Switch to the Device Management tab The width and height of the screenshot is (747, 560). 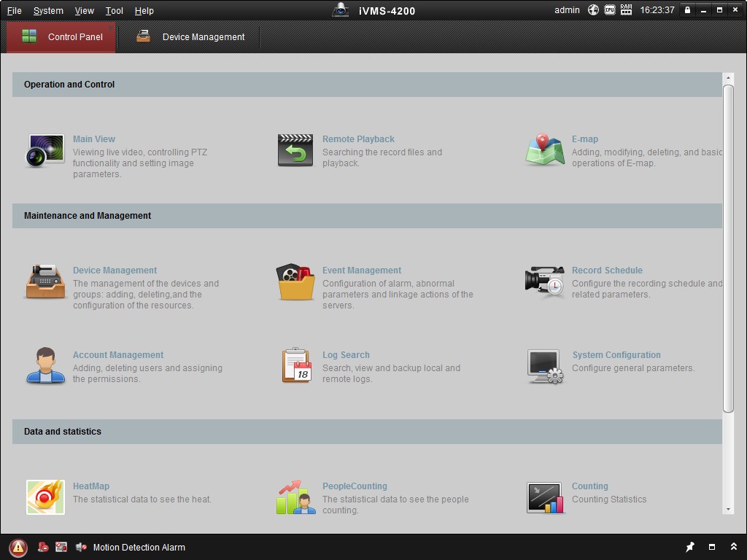(x=190, y=36)
